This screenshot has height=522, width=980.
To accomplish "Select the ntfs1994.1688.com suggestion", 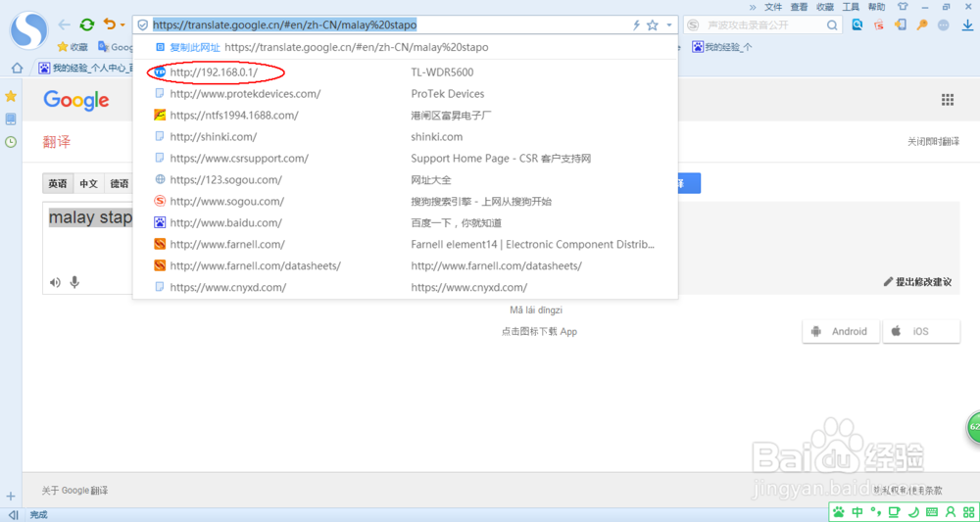I will [x=405, y=115].
